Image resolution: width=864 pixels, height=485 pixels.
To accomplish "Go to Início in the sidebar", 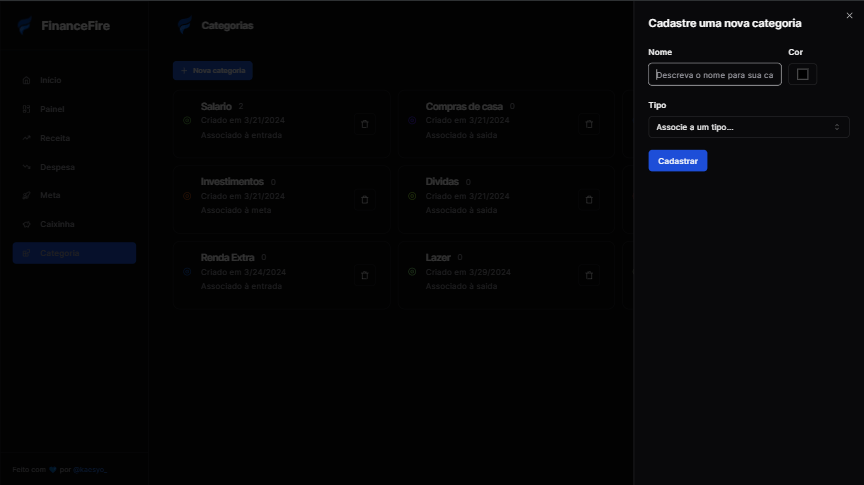I will pyautogui.click(x=50, y=80).
